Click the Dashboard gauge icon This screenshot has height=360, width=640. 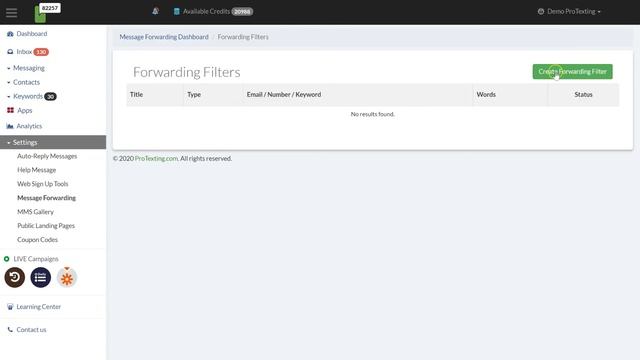10,34
